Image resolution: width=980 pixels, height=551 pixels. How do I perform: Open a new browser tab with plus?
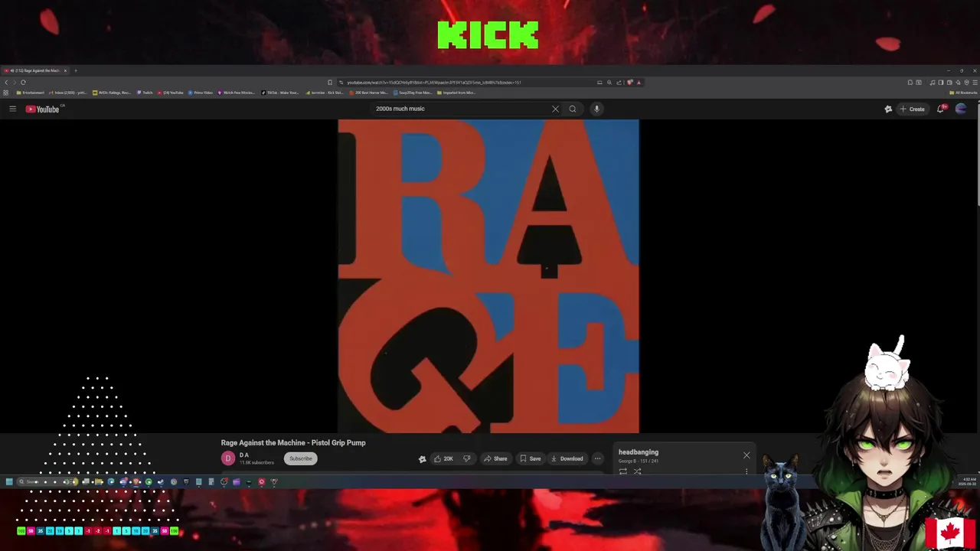click(76, 70)
